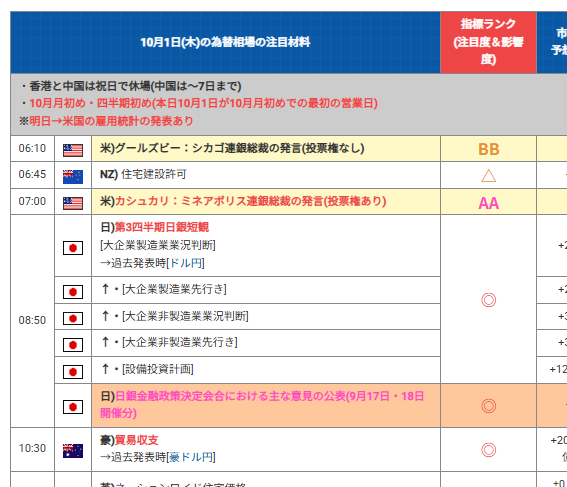Click 豪)貿易収支 title
Screen dimensions: 567x487
pos(129,440)
